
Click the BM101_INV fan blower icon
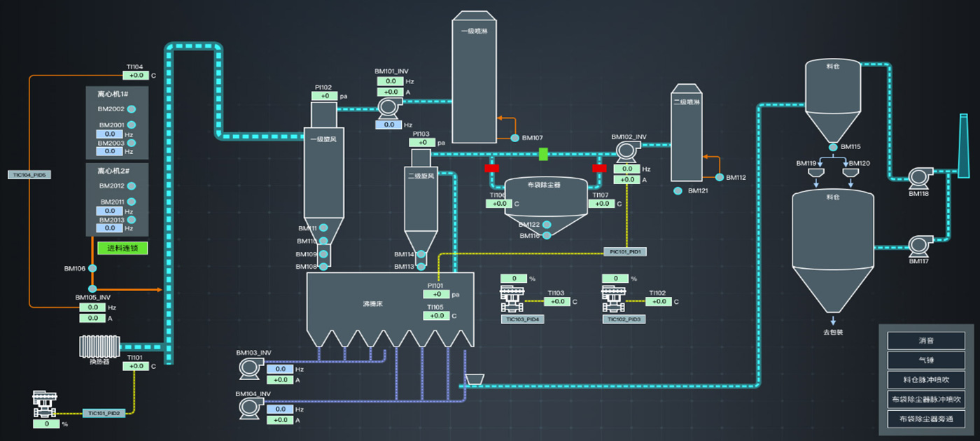[x=387, y=107]
